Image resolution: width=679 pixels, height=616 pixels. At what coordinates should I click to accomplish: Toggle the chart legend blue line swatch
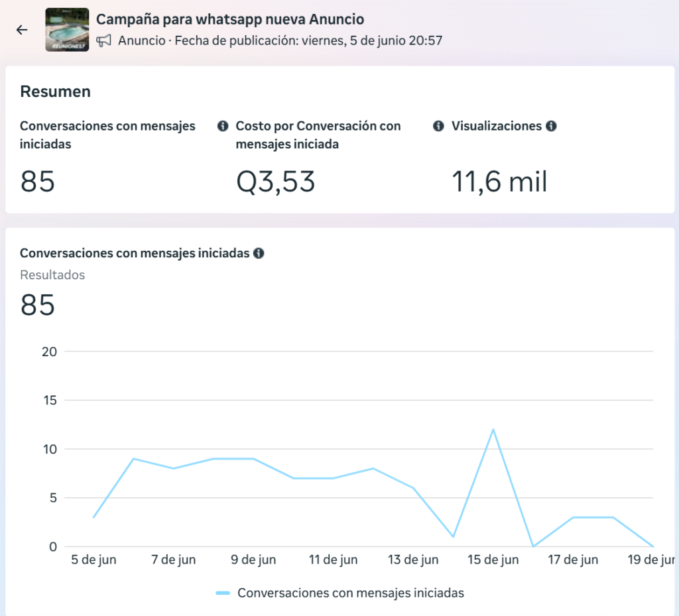[x=223, y=593]
